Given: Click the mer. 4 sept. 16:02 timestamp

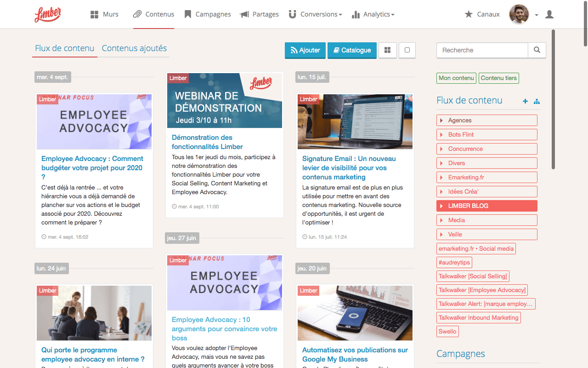Looking at the screenshot, I should click(65, 237).
